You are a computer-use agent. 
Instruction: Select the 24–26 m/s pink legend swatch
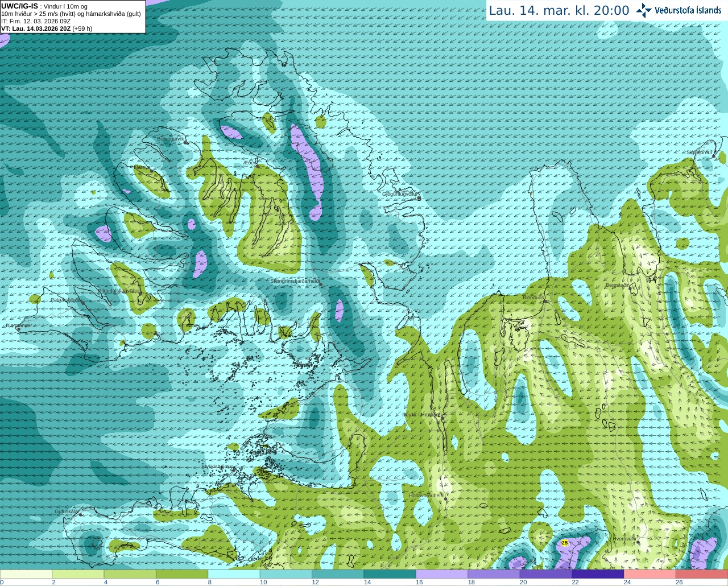(x=650, y=575)
